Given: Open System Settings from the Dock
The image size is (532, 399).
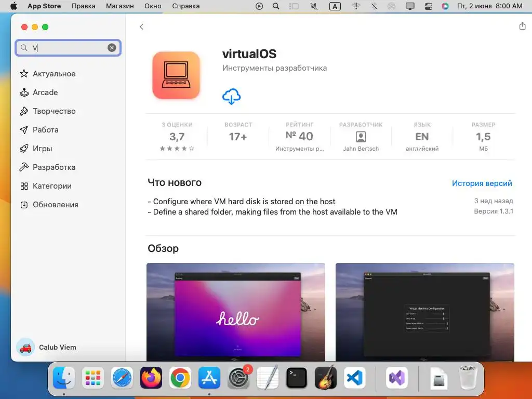Looking at the screenshot, I should pyautogui.click(x=238, y=378).
